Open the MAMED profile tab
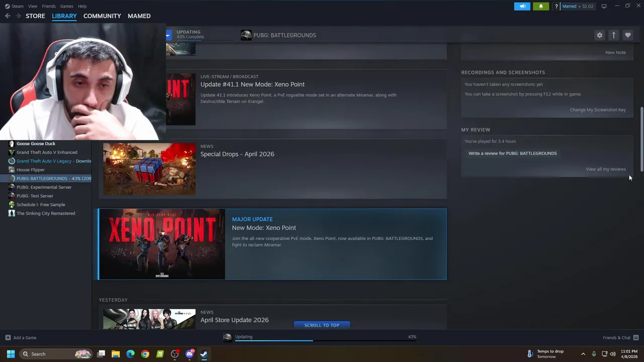This screenshot has width=644, height=362. (139, 16)
